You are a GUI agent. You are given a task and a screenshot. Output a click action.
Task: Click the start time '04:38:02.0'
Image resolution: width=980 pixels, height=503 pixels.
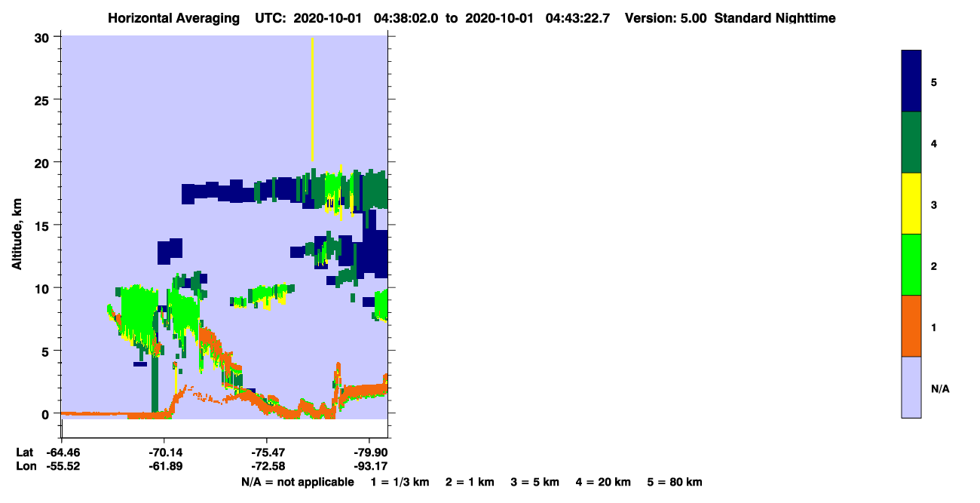(406, 18)
